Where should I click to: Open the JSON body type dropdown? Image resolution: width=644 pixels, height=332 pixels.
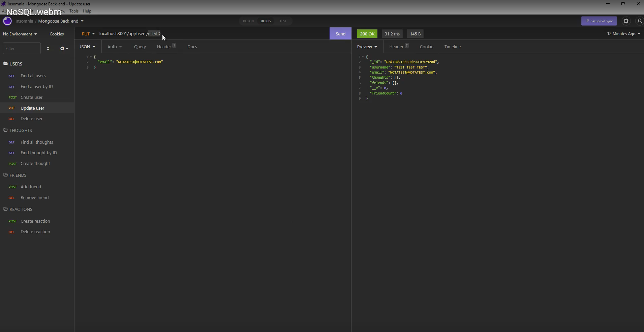[x=87, y=47]
